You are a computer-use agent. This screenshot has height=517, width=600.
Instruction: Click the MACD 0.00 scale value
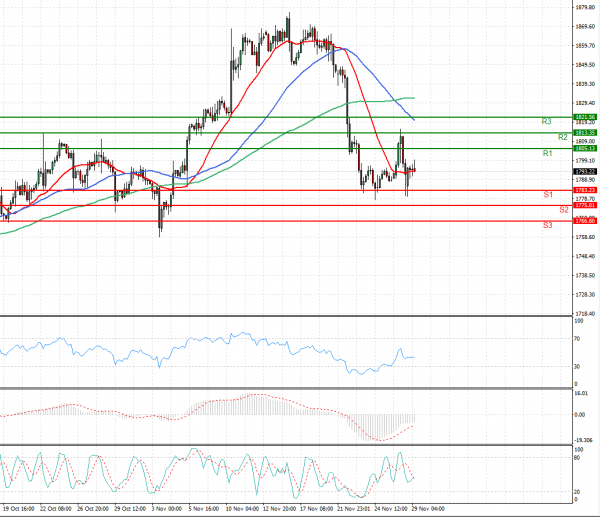coord(580,414)
